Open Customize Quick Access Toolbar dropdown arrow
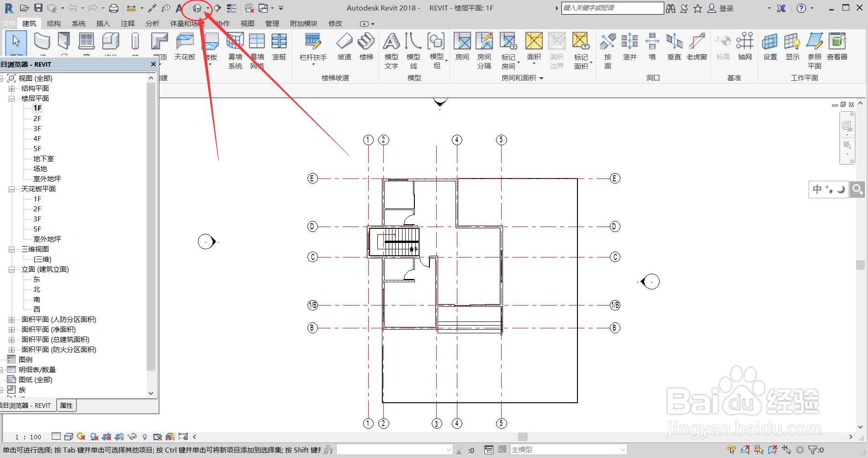Viewport: 868px width, 458px height. click(x=281, y=8)
